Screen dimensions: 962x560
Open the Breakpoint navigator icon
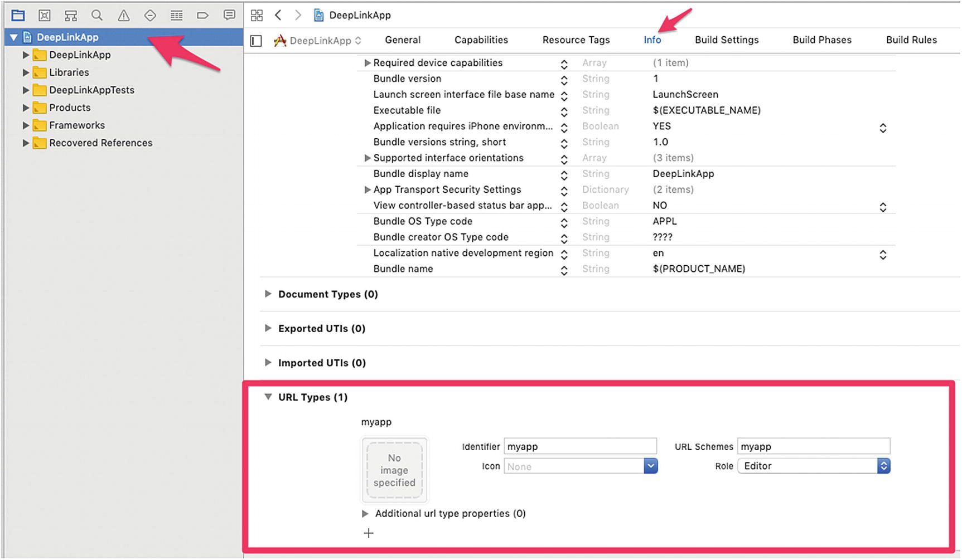(x=202, y=15)
